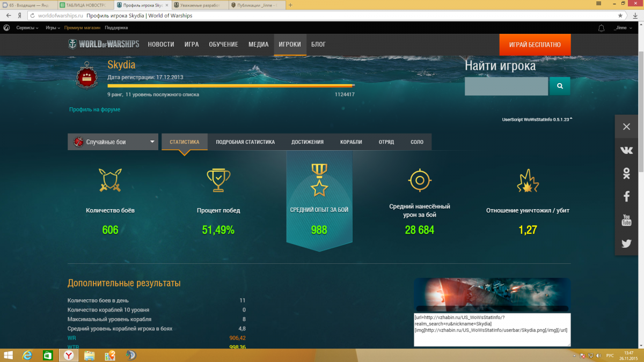Click the 'ИГРАЙ БЕСПЛАТНО' button
Viewport: 644px width, 362px height.
click(x=535, y=45)
